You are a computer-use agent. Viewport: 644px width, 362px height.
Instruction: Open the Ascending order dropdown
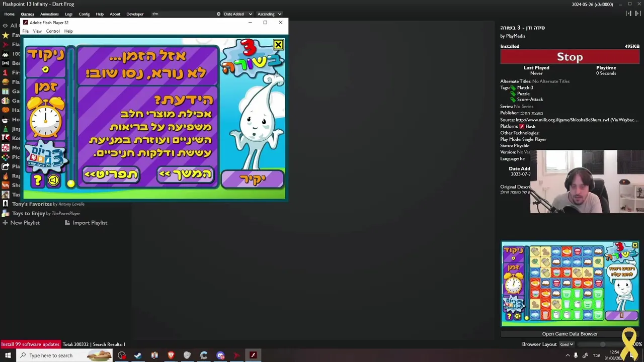point(269,14)
